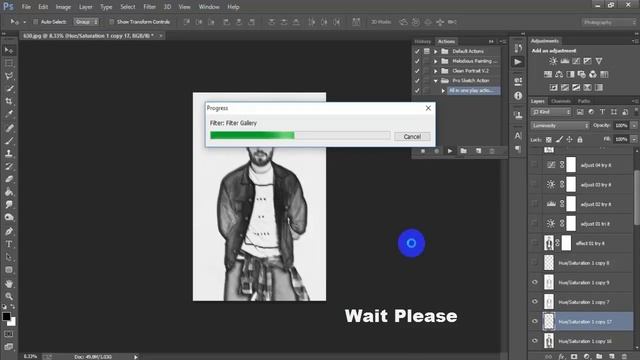640x360 pixels.
Task: Select the Eraser tool
Action: pos(9,179)
